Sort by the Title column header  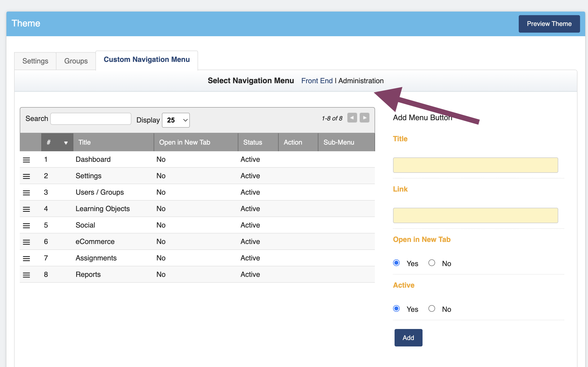click(113, 142)
